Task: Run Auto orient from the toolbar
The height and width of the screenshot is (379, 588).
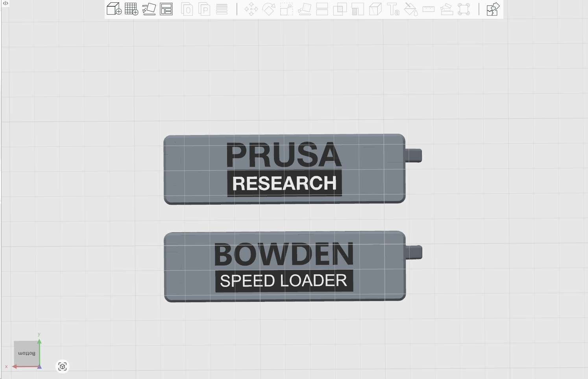Action: coord(149,9)
